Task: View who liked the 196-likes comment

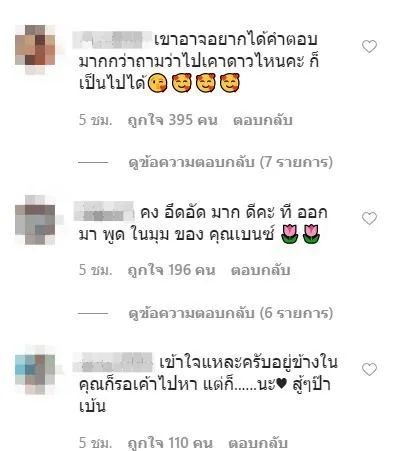Action: pos(172,270)
